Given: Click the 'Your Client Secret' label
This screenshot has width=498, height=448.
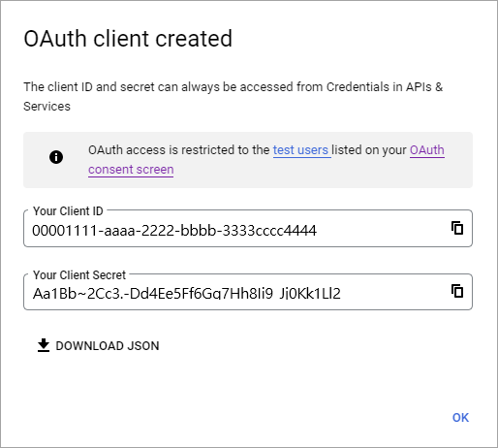Looking at the screenshot, I should point(79,275).
